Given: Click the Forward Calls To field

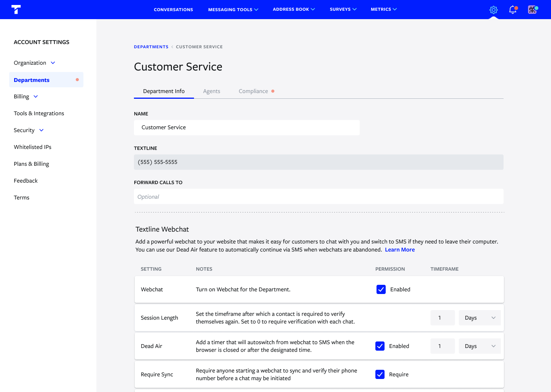Looking at the screenshot, I should click(319, 196).
